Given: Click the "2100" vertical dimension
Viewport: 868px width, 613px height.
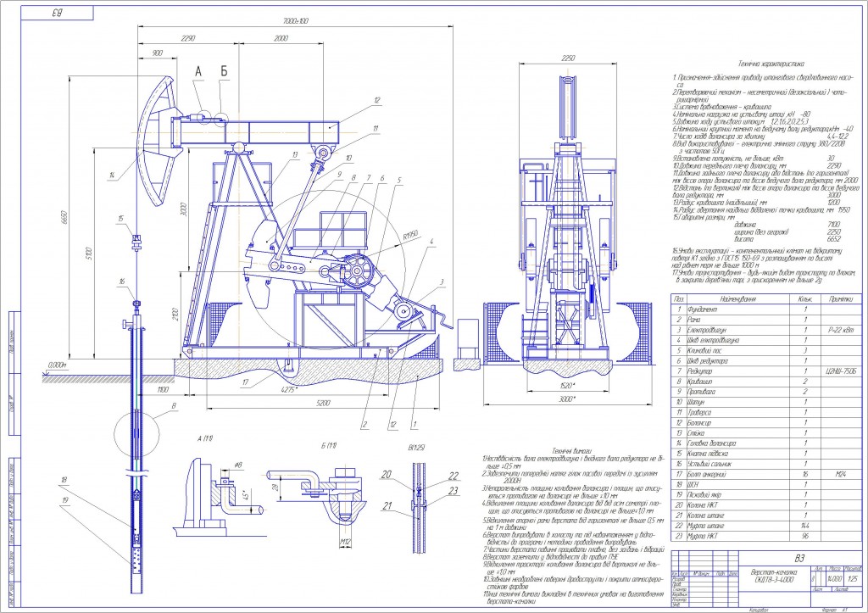Looking at the screenshot, I should [x=175, y=315].
